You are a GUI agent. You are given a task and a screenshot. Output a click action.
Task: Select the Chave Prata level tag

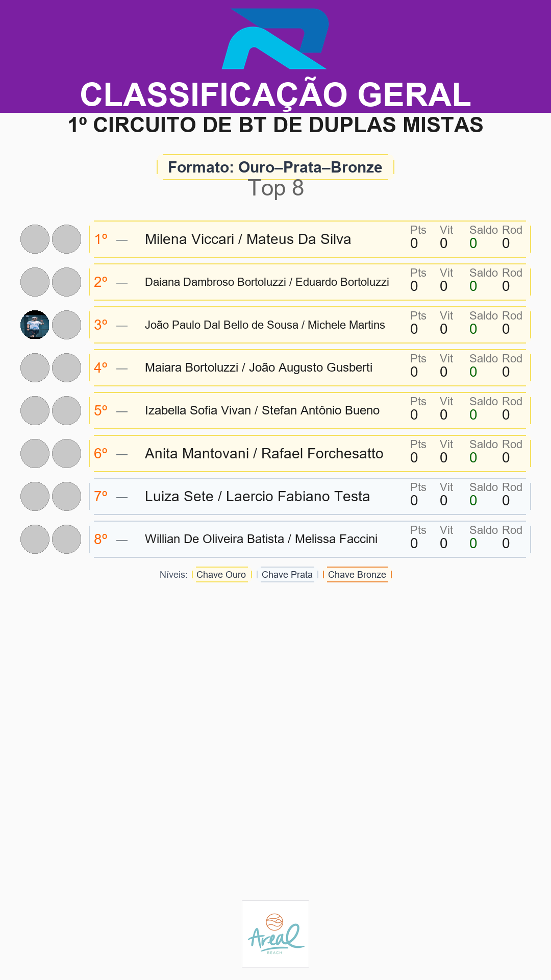[x=287, y=575]
